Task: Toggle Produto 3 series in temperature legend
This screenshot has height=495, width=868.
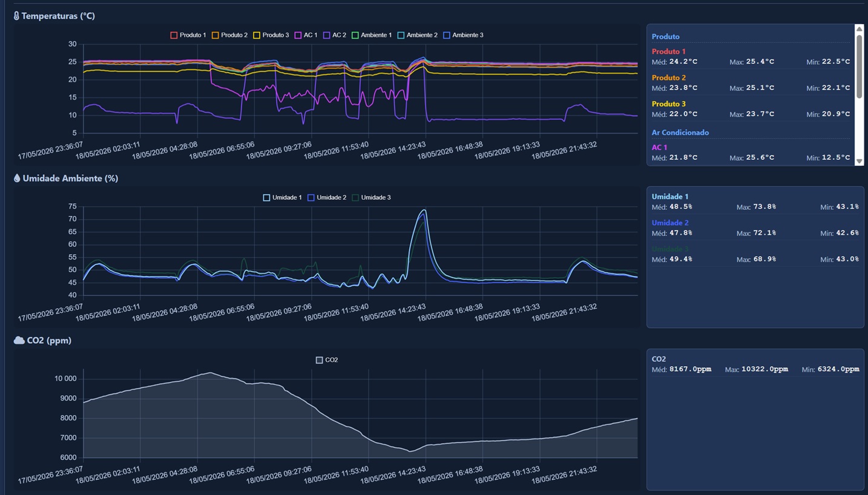Action: click(x=271, y=35)
